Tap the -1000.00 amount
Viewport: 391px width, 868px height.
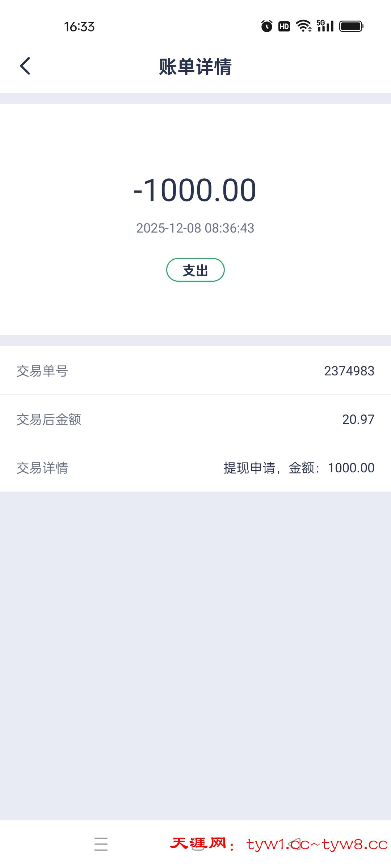click(x=195, y=190)
